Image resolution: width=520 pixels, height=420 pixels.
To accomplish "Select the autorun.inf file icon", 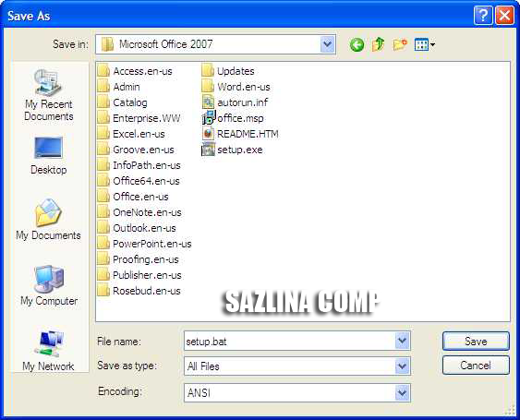I will pos(208,102).
